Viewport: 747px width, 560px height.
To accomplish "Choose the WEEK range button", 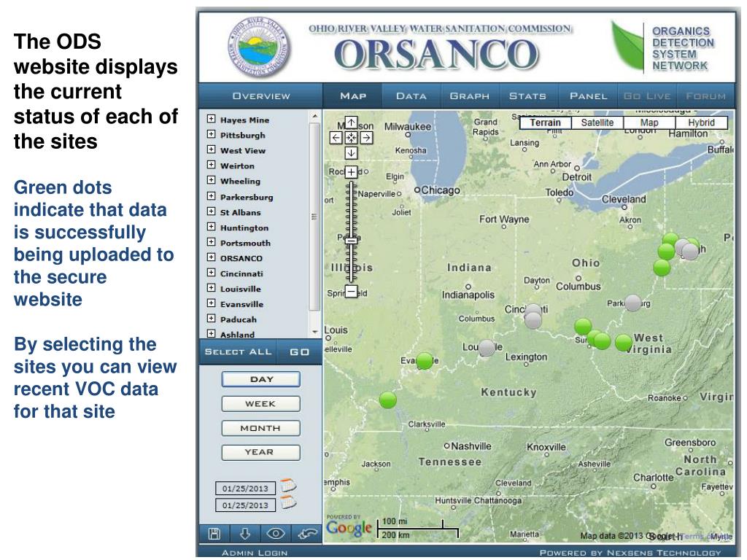I will (x=261, y=404).
